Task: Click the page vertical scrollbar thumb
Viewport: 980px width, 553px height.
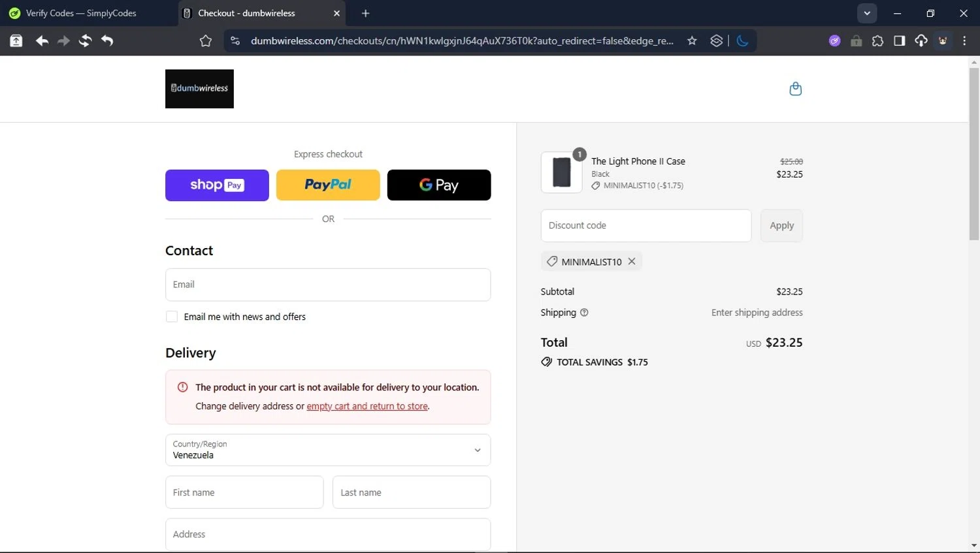Action: click(x=974, y=153)
